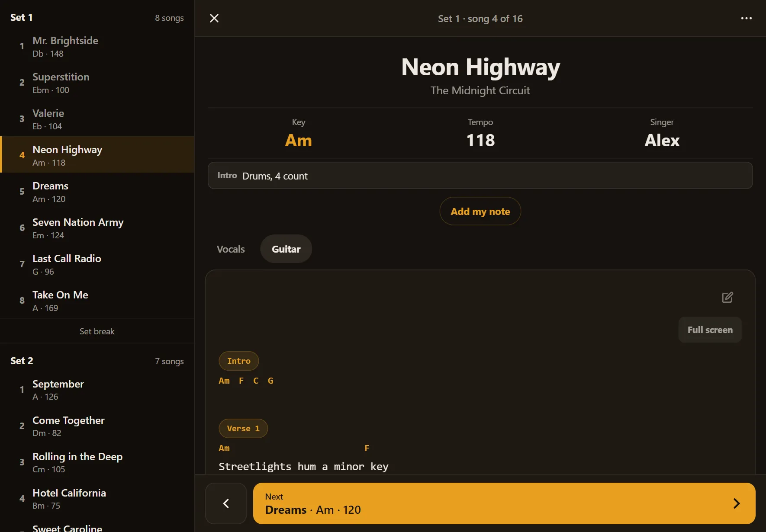Click the Intro section tag in chart
Viewport: 766px width, 532px height.
(x=239, y=361)
